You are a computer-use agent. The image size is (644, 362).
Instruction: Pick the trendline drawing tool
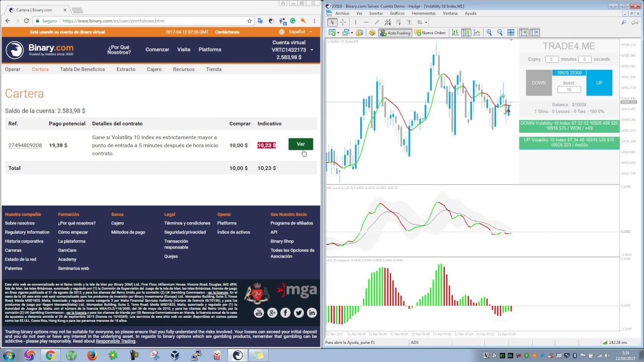pos(377,22)
